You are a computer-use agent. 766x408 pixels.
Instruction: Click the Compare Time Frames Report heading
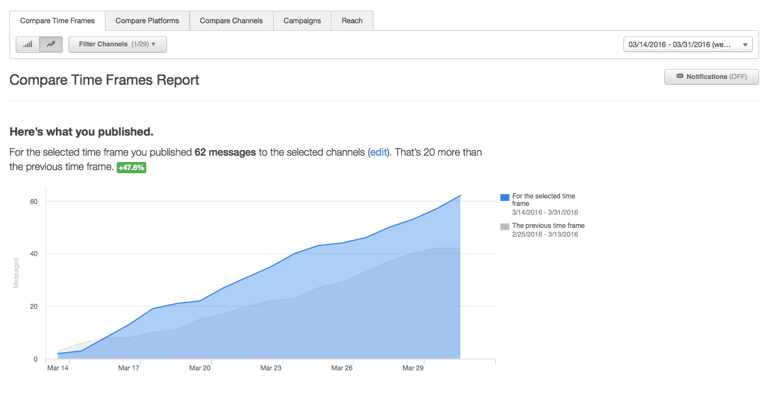(104, 80)
